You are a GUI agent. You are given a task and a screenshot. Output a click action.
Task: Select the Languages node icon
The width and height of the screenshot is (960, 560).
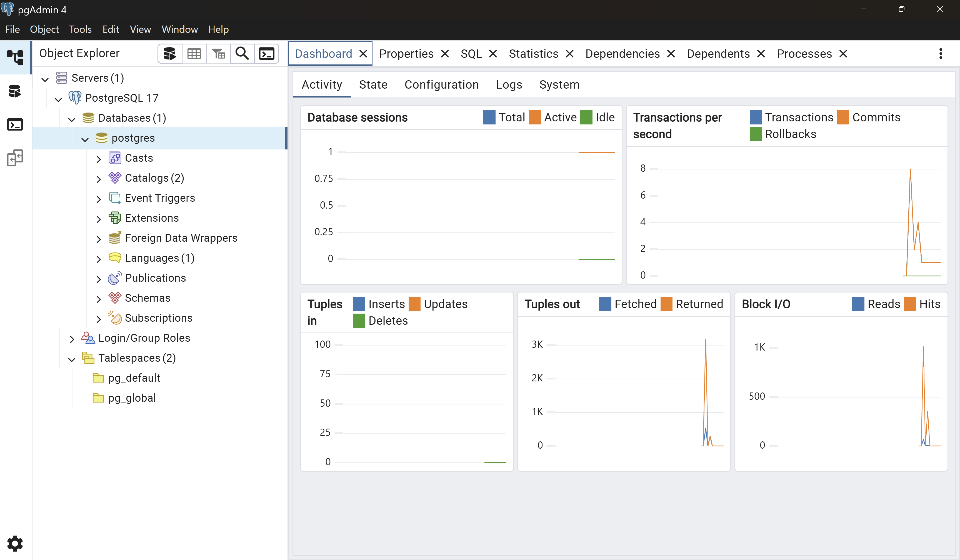(x=115, y=257)
